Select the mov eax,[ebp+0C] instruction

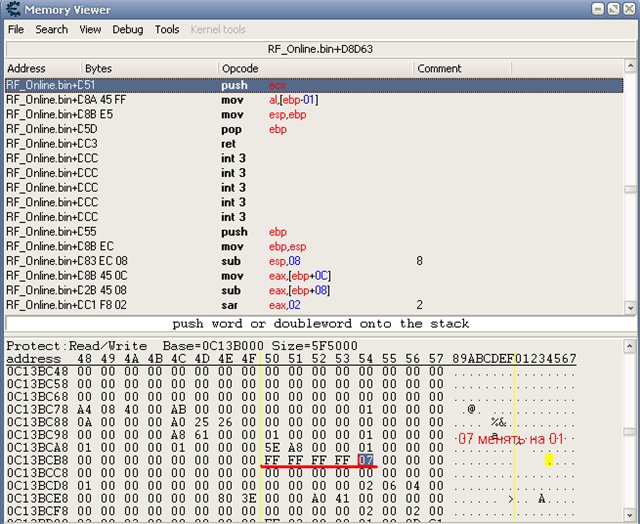point(314,276)
